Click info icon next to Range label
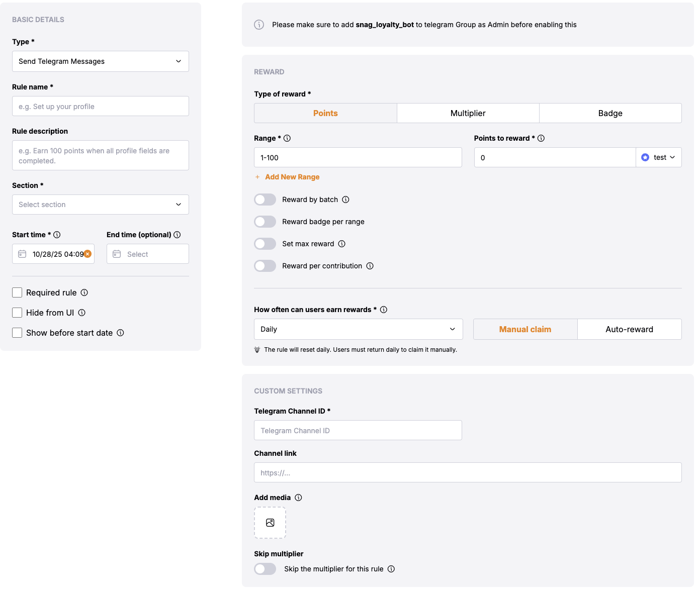 [287, 138]
